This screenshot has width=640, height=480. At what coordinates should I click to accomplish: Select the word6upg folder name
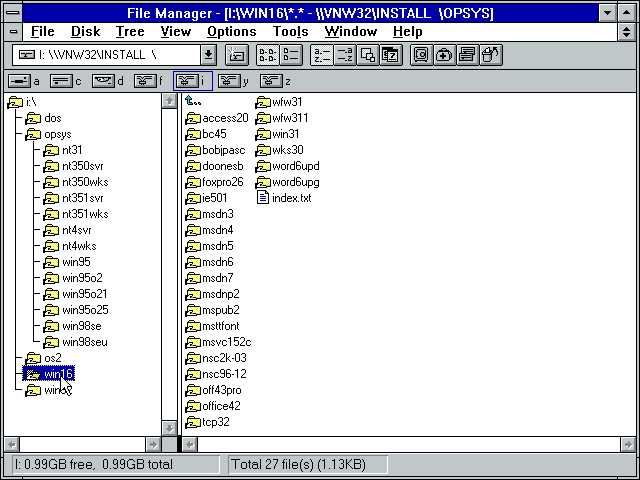coord(296,182)
